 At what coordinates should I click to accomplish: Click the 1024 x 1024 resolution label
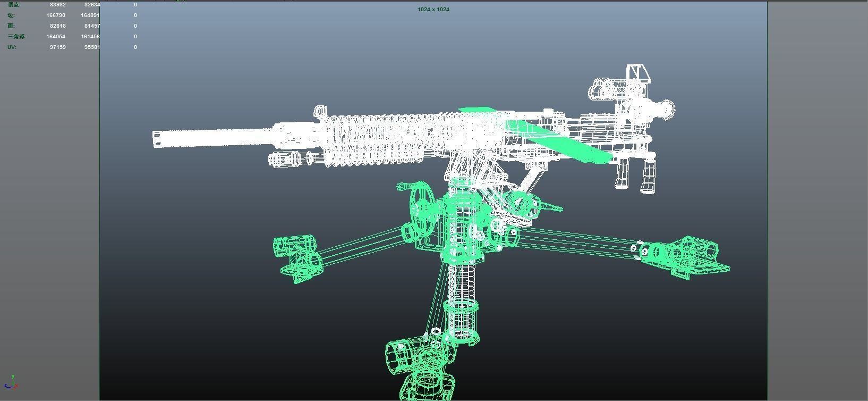click(x=433, y=10)
